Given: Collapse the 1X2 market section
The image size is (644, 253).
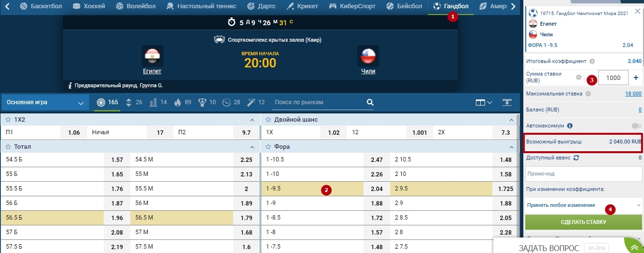Looking at the screenshot, I should 252,120.
